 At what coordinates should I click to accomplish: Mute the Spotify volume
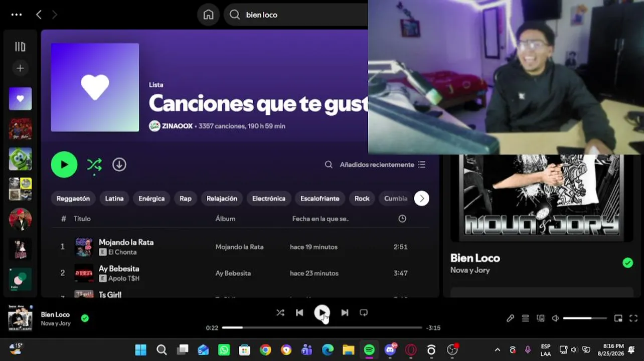coord(555,318)
